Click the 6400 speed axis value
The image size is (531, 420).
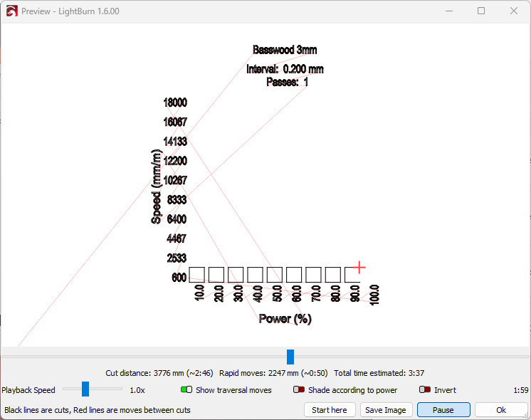pyautogui.click(x=177, y=219)
